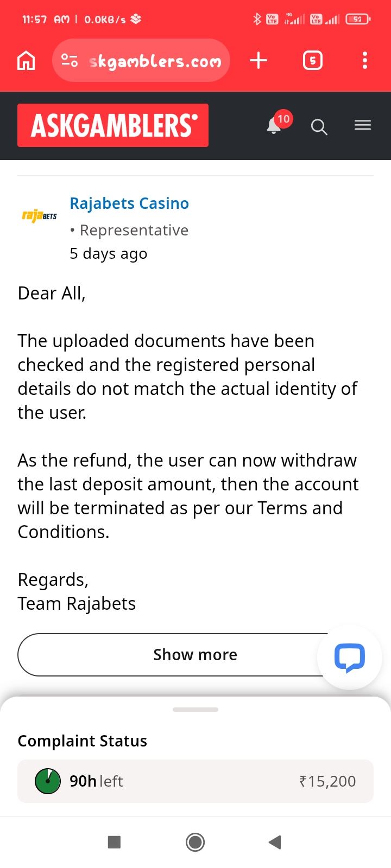The width and height of the screenshot is (391, 868).
Task: Open the live chat bubble icon
Action: coord(350,658)
